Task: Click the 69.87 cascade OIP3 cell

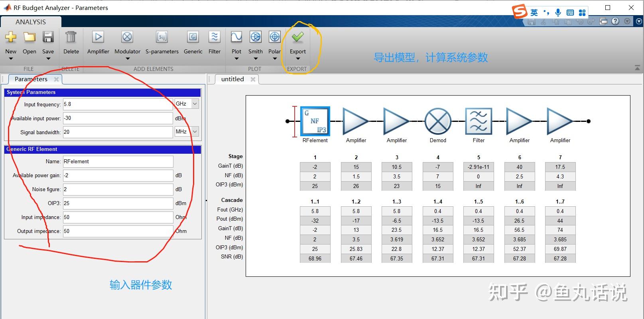Action: [x=560, y=249]
